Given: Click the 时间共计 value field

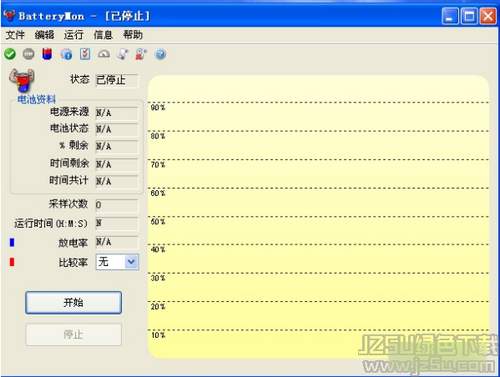Looking at the screenshot, I should point(117,182).
